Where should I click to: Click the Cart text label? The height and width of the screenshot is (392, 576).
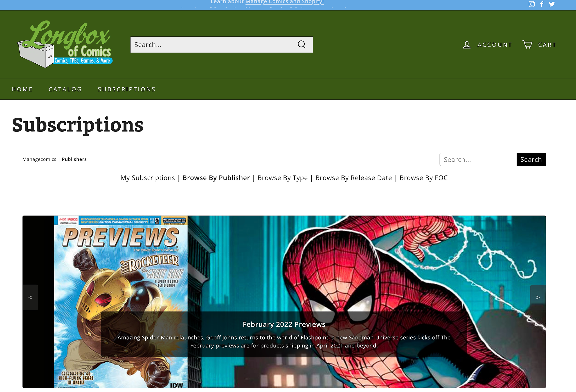[547, 45]
